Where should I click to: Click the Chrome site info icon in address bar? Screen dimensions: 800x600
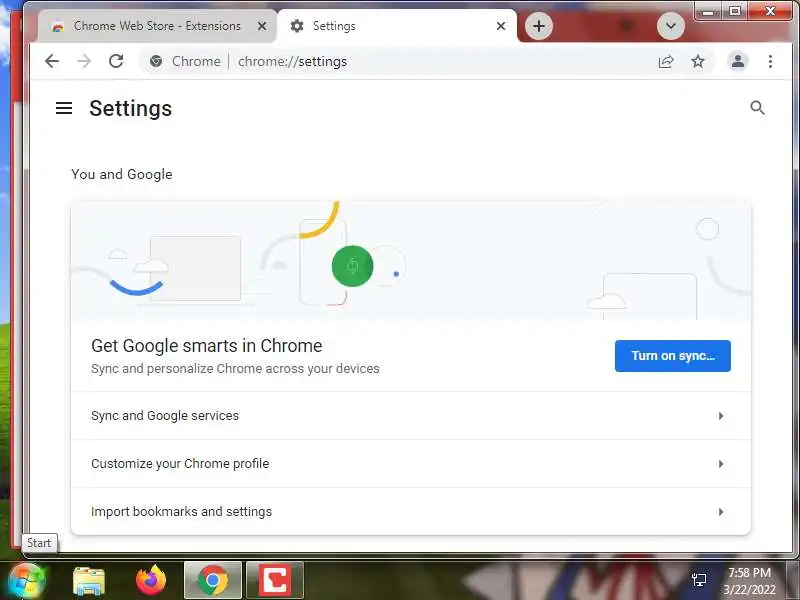tap(156, 61)
